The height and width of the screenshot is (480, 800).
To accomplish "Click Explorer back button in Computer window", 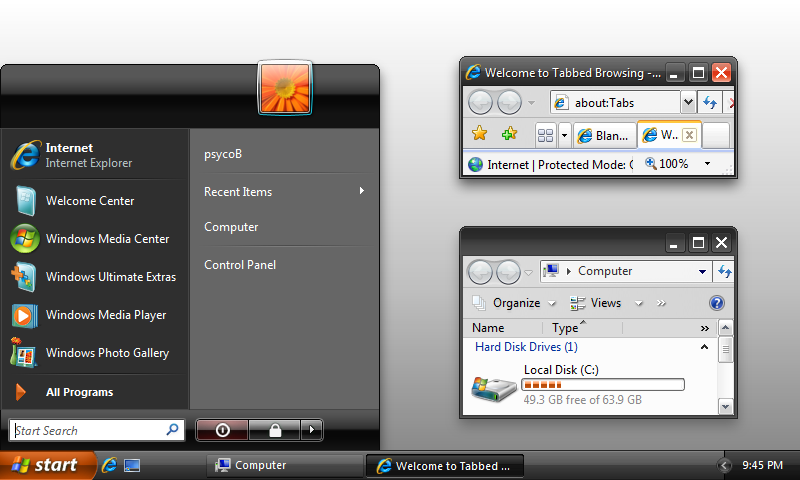I will click(480, 272).
